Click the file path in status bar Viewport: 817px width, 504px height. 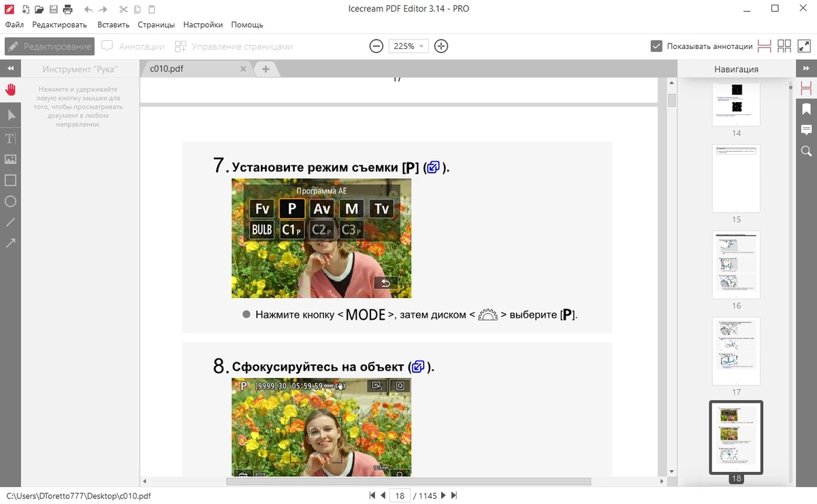tap(78, 496)
